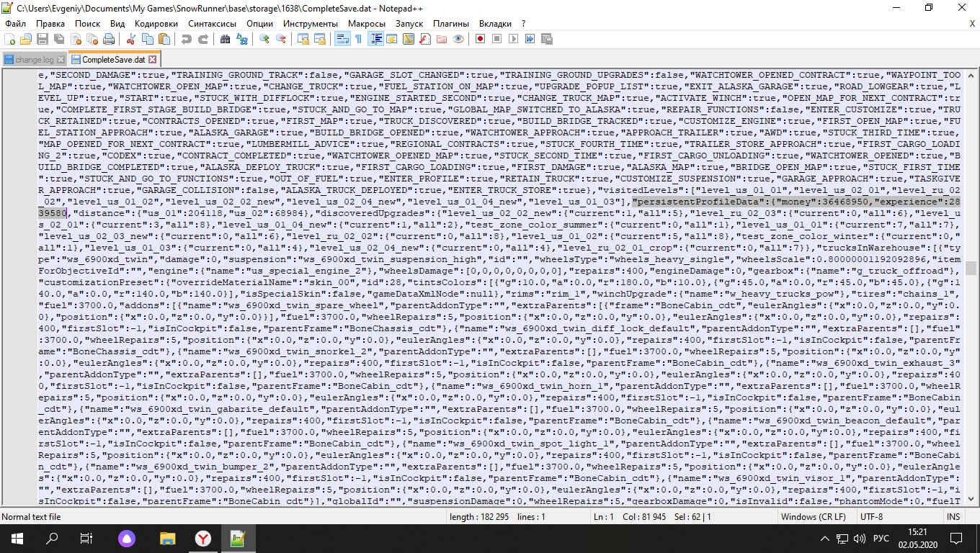The image size is (980, 553).
Task: Stop macro recording toolbar button
Action: [497, 39]
